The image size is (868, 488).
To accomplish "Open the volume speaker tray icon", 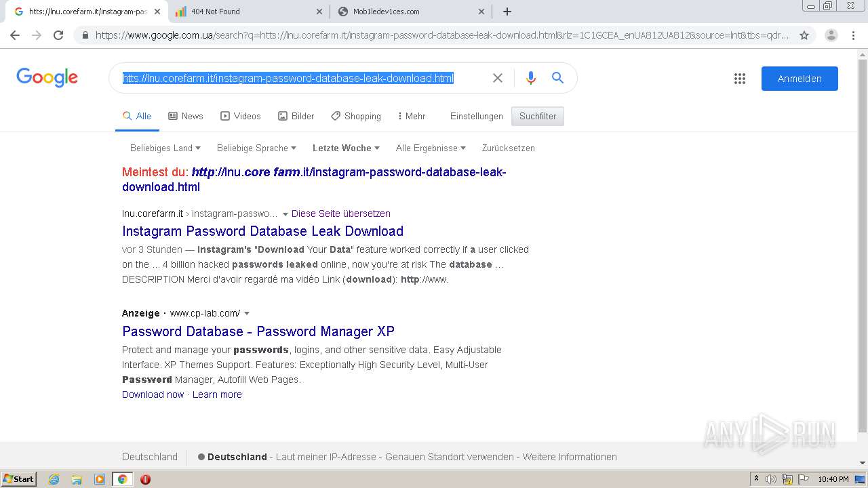I will tap(771, 479).
